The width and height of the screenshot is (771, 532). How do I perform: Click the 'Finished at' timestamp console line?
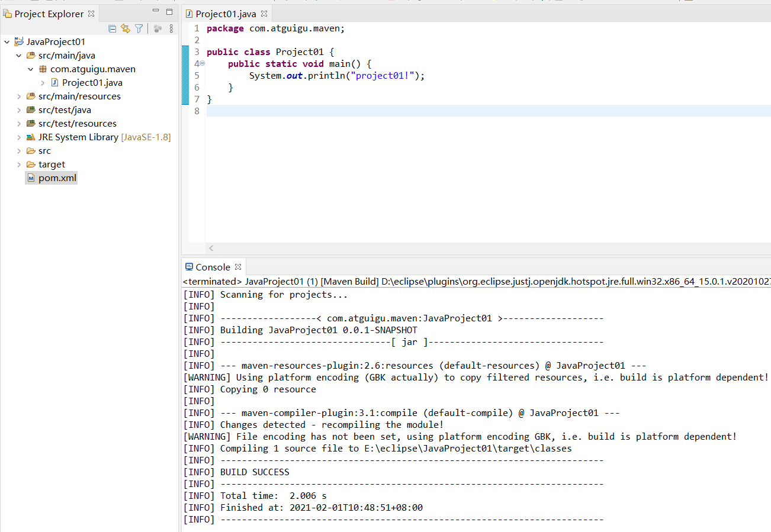click(x=303, y=507)
